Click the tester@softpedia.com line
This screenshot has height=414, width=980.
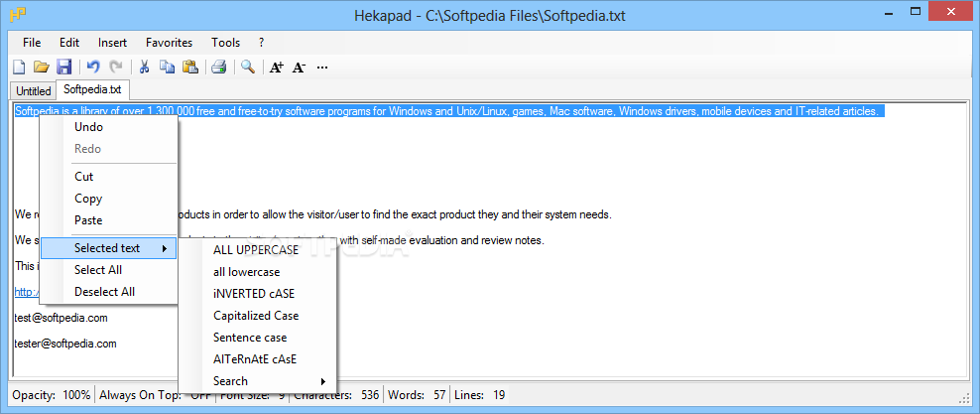[65, 344]
